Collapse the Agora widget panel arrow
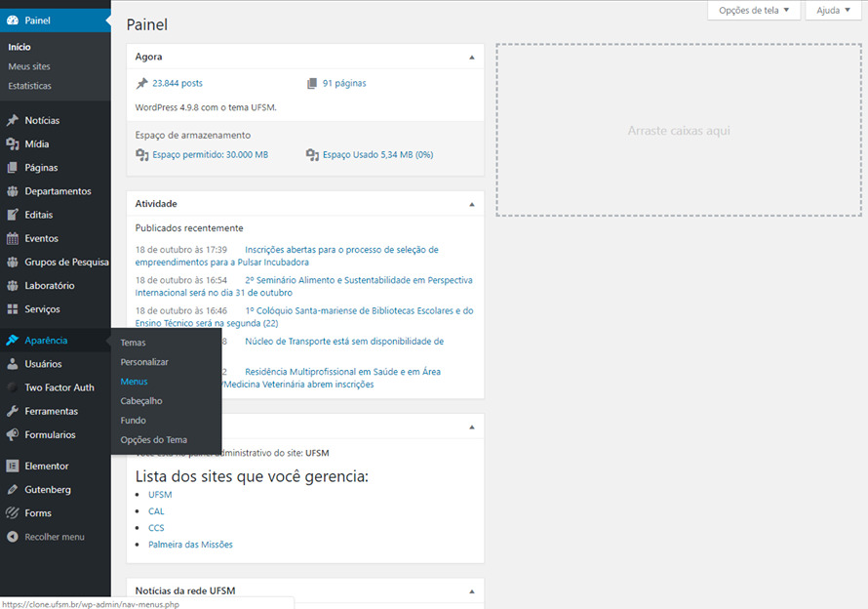Viewport: 868px width, 609px height. coord(472,58)
